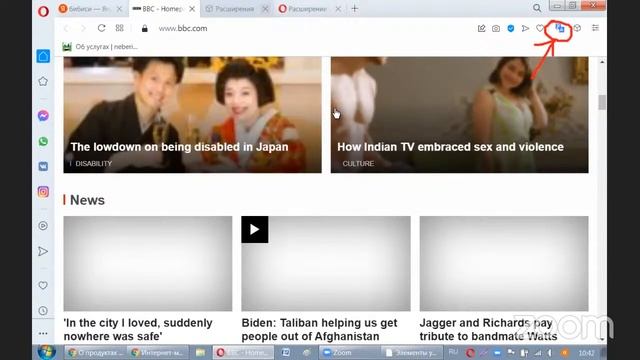Click the RU language indicator
640x360 pixels.
[x=453, y=352]
